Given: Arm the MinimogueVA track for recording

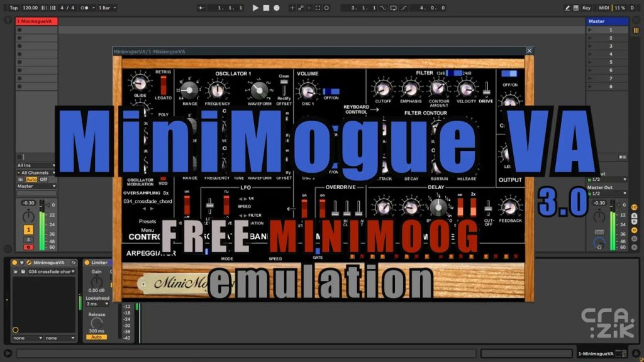Looking at the screenshot, I should coord(28,247).
